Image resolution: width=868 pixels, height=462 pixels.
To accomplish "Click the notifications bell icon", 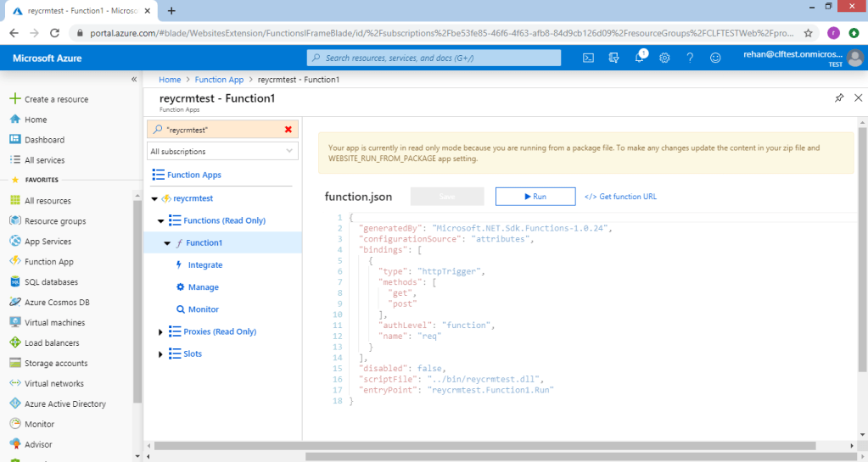I will [x=640, y=58].
